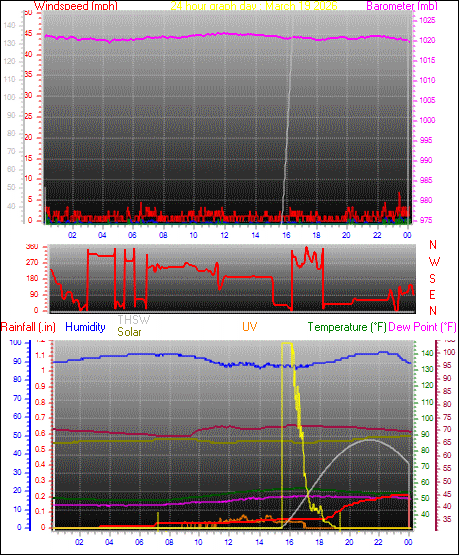Click the green 120 temperature axis value
The height and width of the screenshot is (555, 459).
428,386
